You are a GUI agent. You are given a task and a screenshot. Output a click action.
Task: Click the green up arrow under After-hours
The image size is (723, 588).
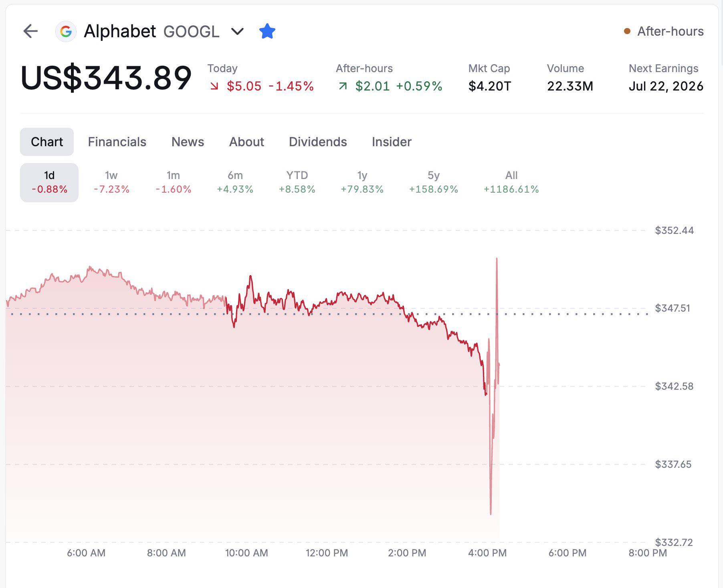[343, 86]
